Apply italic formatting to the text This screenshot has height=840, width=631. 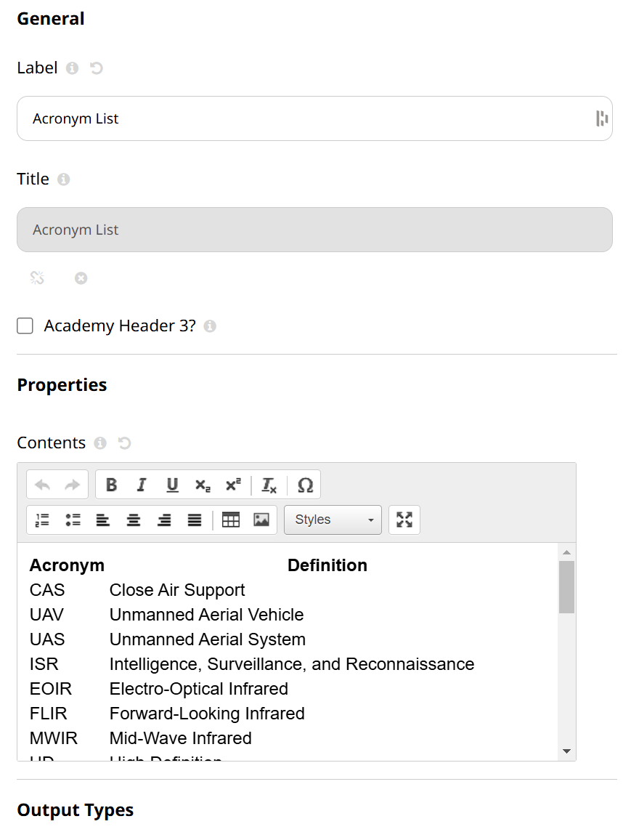point(142,485)
